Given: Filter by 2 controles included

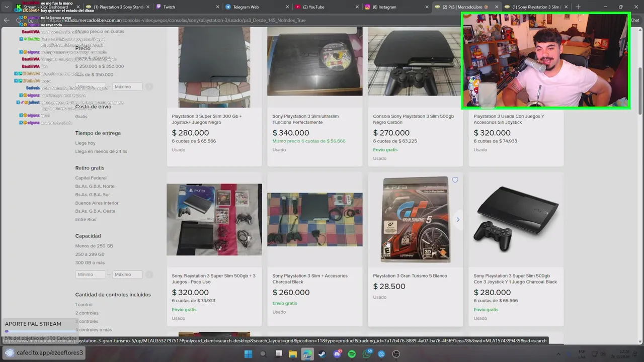Looking at the screenshot, I should (87, 313).
